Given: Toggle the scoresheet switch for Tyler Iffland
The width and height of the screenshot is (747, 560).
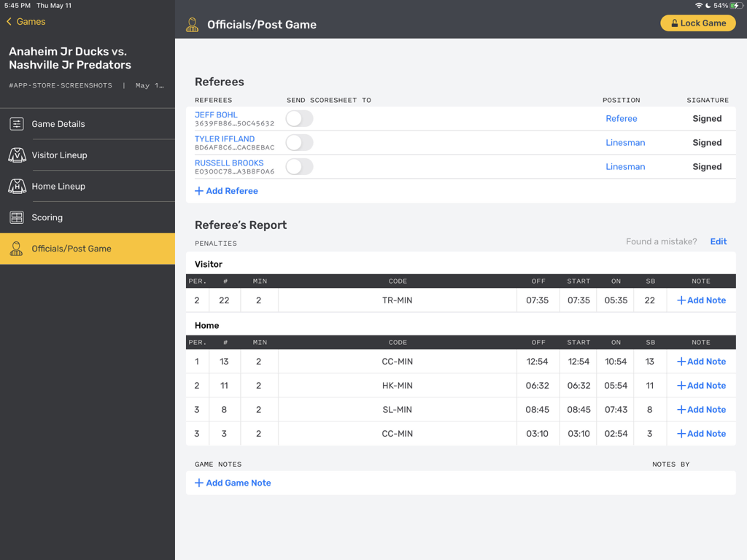Looking at the screenshot, I should [299, 142].
